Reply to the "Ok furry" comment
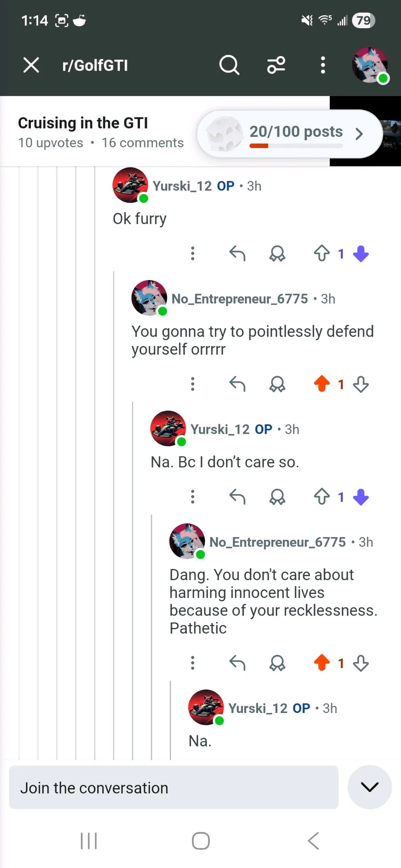Image resolution: width=401 pixels, height=868 pixels. tap(237, 254)
